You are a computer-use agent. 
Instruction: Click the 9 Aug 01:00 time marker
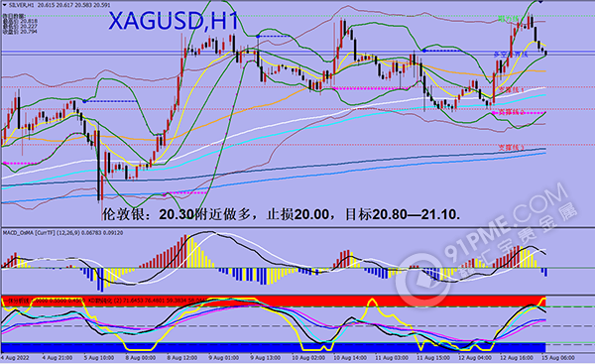224,357
